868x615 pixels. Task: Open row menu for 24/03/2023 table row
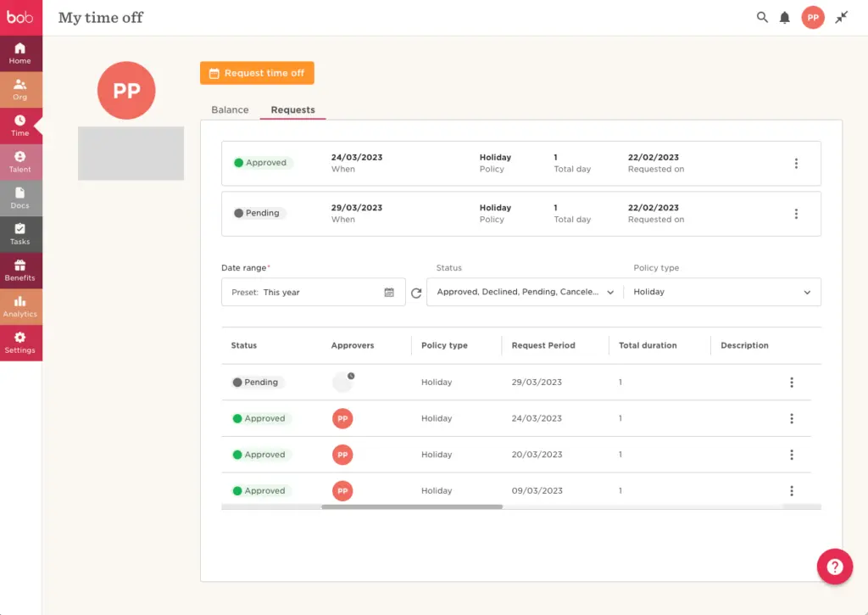792,418
